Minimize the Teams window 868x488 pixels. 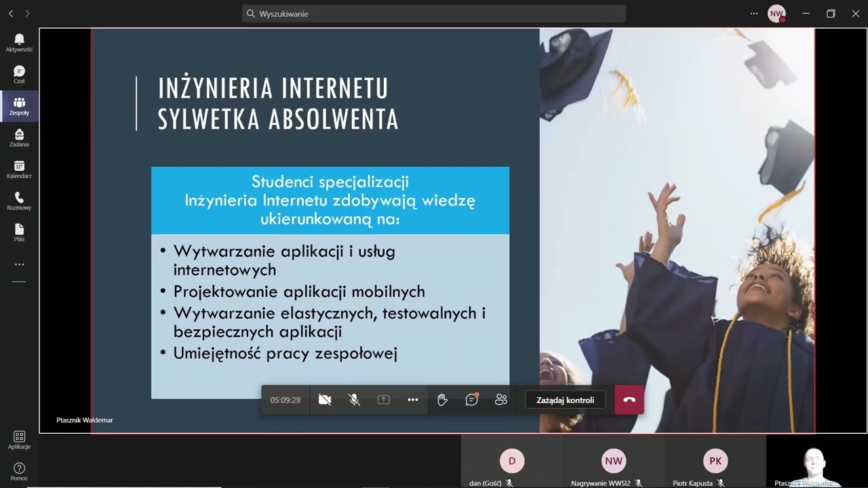806,14
